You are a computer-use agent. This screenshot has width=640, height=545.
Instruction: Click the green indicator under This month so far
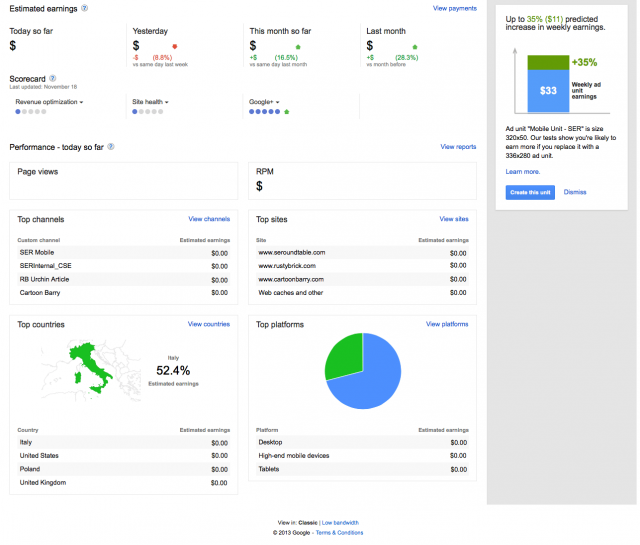pyautogui.click(x=298, y=47)
